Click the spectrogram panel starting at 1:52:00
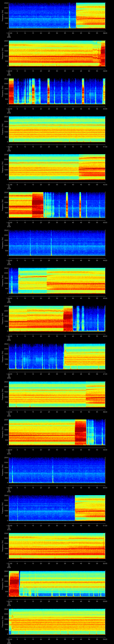Screen dimensions: 114x644 pyautogui.click(x=57, y=584)
